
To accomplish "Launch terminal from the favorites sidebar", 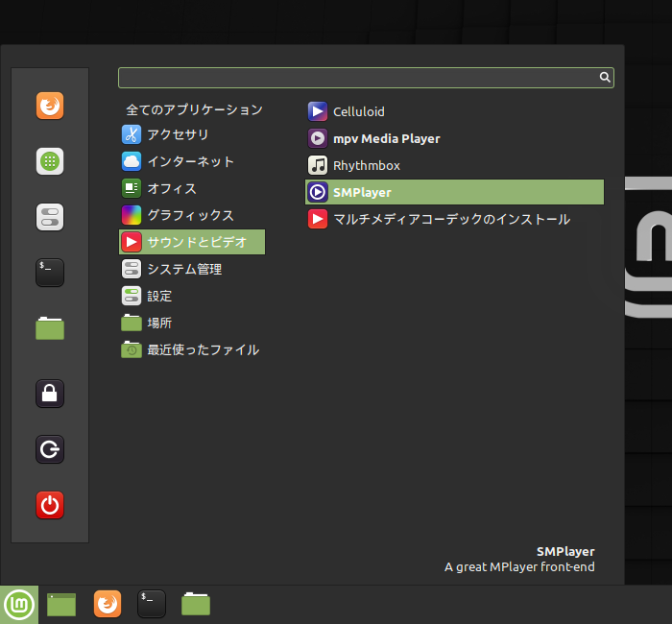I will [50, 273].
